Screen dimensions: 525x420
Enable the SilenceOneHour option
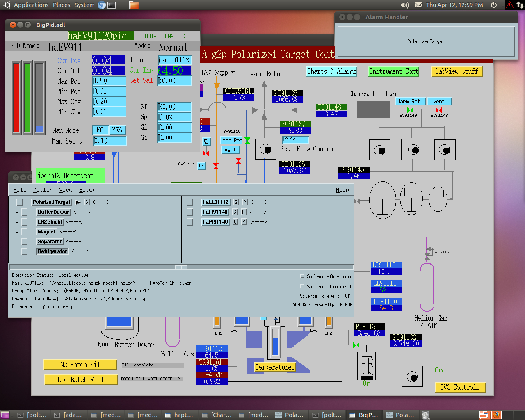302,276
